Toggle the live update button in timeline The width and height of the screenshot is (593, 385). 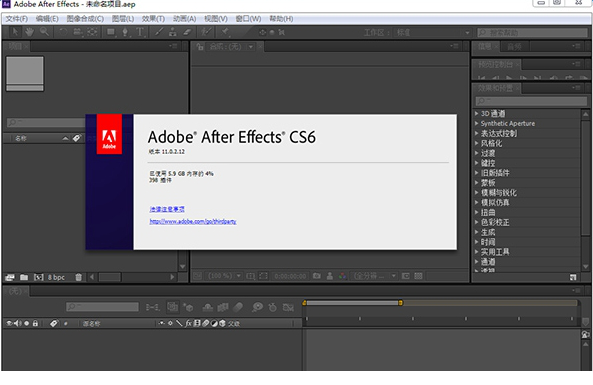(173, 307)
